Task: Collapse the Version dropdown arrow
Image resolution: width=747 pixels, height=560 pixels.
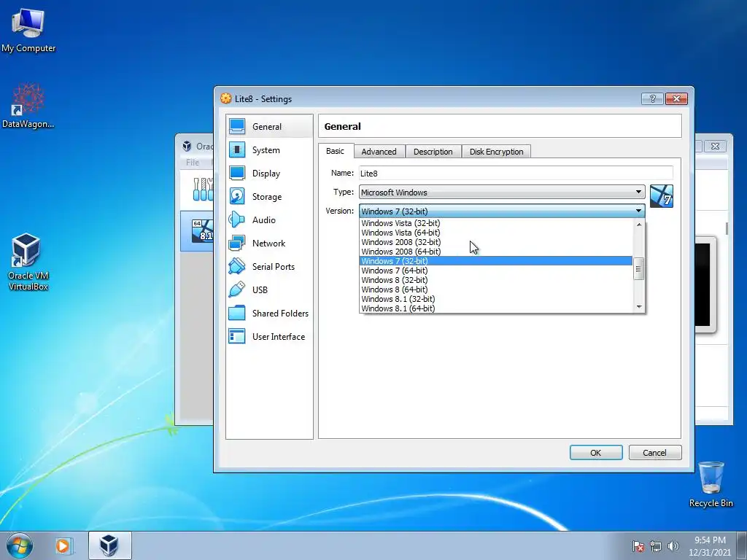Action: [x=638, y=211]
